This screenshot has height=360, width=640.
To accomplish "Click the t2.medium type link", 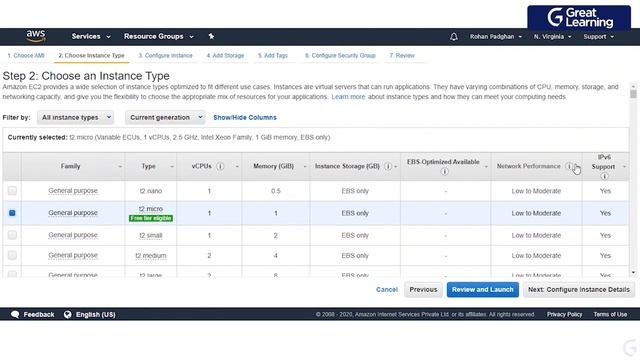I will pos(151,256).
